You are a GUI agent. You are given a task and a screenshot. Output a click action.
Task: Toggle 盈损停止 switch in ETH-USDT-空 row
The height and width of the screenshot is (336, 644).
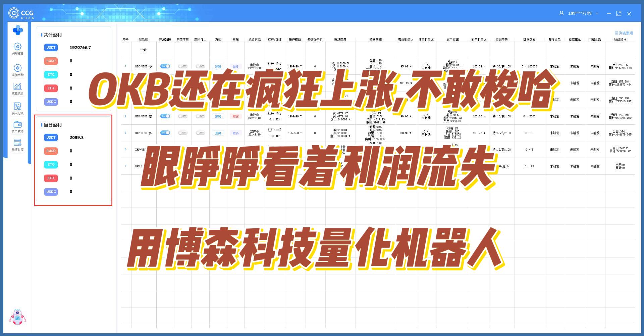(x=200, y=116)
